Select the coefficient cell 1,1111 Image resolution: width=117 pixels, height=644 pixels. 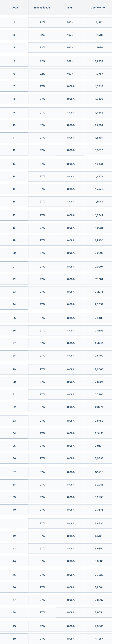[x=99, y=22]
